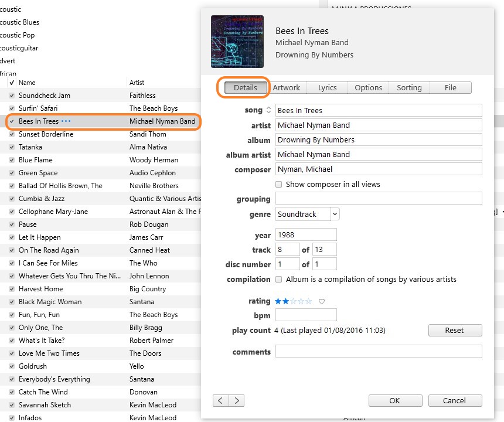Viewport: 504px width, 422px height.
Task: Set rating to five stars
Action: (309, 301)
